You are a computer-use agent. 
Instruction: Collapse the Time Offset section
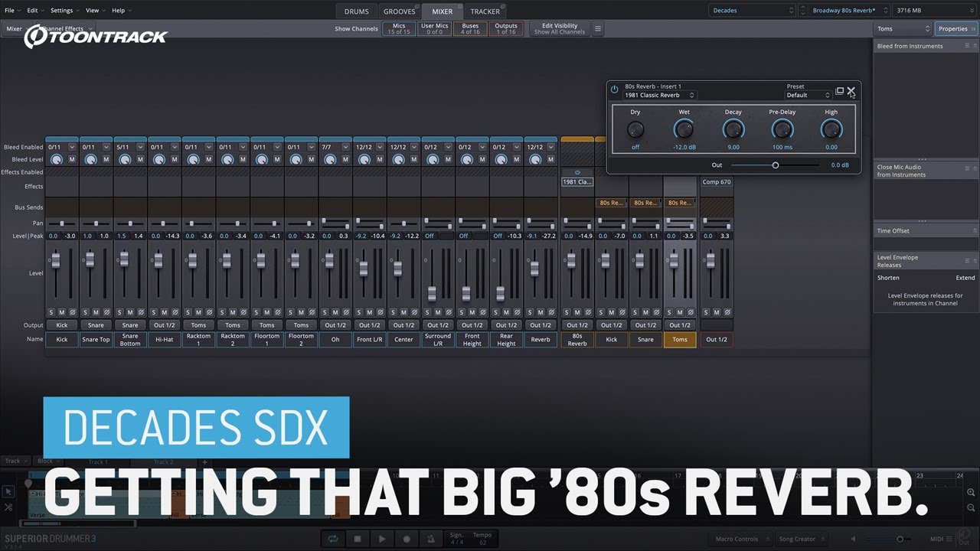point(975,230)
